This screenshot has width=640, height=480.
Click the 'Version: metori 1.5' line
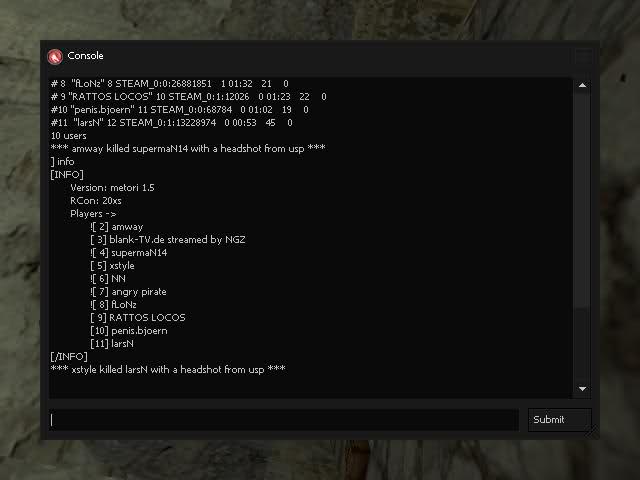click(112, 188)
